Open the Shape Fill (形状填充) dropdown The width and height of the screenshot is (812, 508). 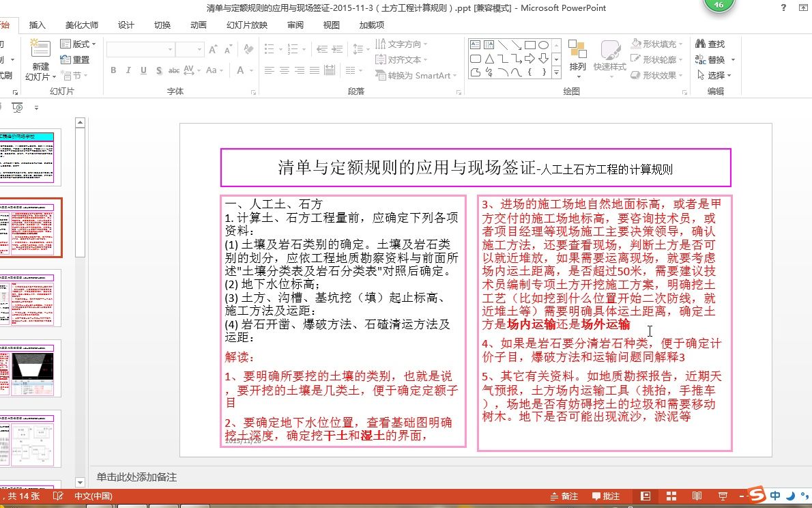653,42
